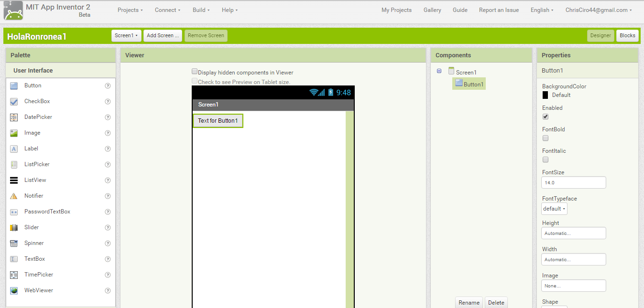Viewport: 644px width, 308px height.
Task: Choose the Label component icon
Action: [x=31, y=148]
